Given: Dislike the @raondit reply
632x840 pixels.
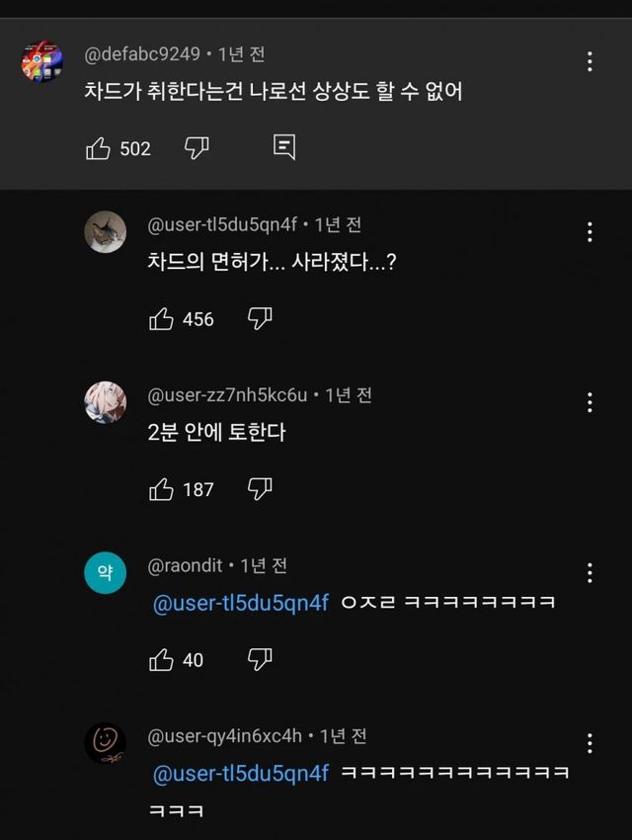Looking at the screenshot, I should tap(260, 659).
